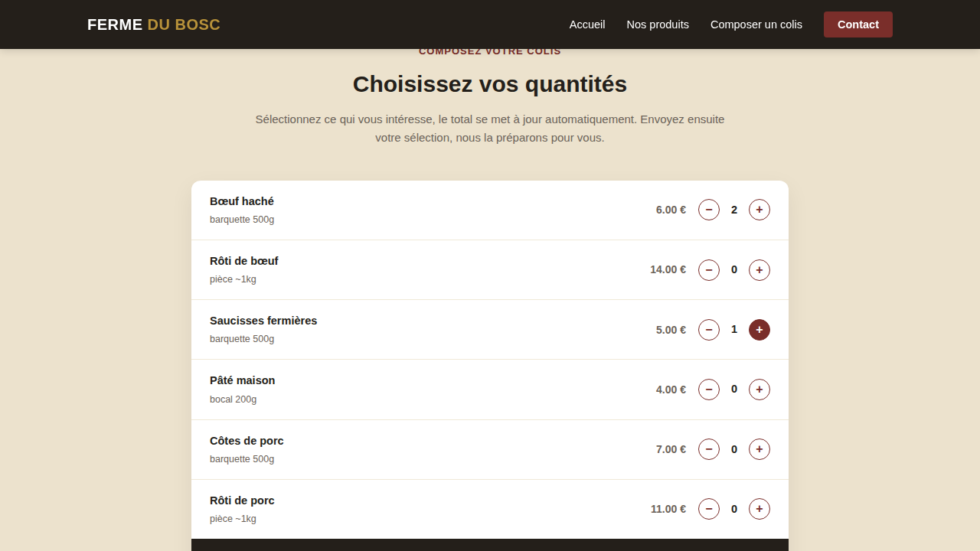Open the Accueil nav link
This screenshot has width=980, height=551.
[587, 24]
